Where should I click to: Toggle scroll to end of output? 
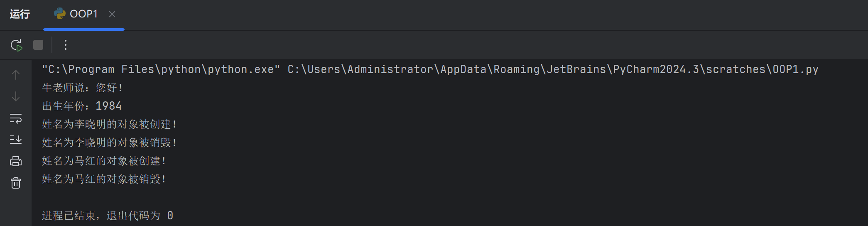(x=16, y=140)
